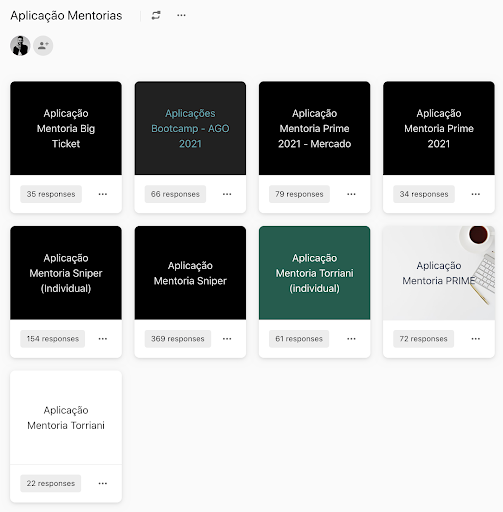This screenshot has width=503, height=512.
Task: Open workspace options three-dot menu
Action: coord(181,15)
